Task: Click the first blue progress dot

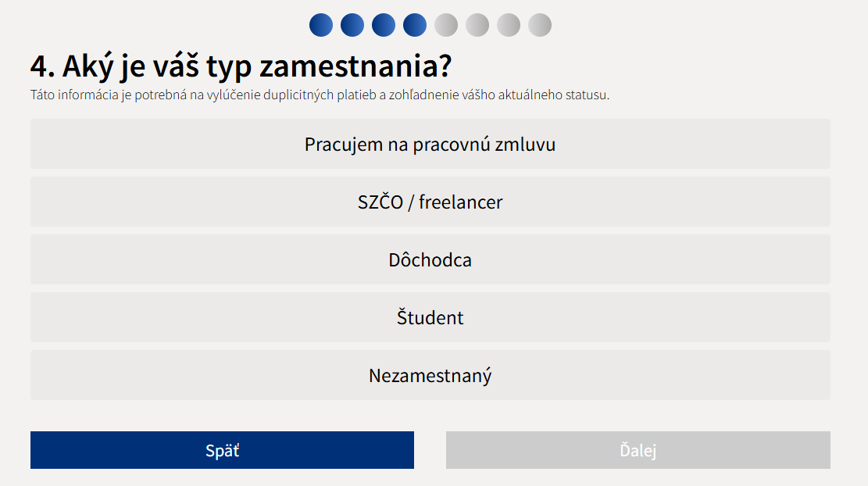Action: 321,25
